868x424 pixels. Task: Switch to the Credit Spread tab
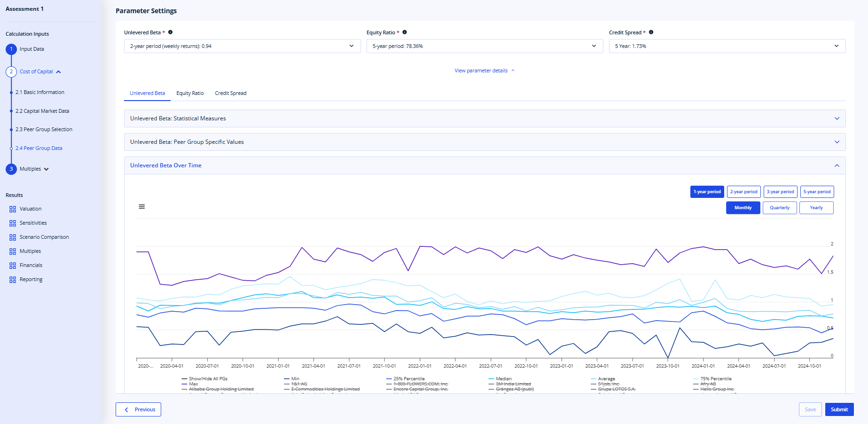(231, 93)
